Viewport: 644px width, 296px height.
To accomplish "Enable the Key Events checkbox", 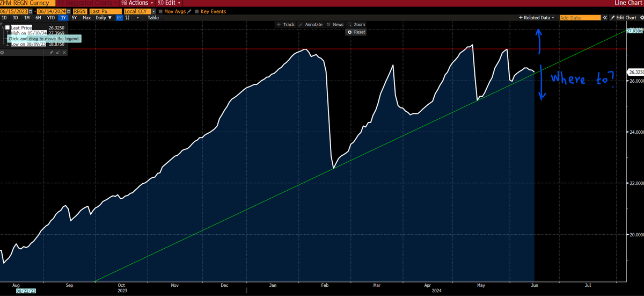I will (197, 11).
